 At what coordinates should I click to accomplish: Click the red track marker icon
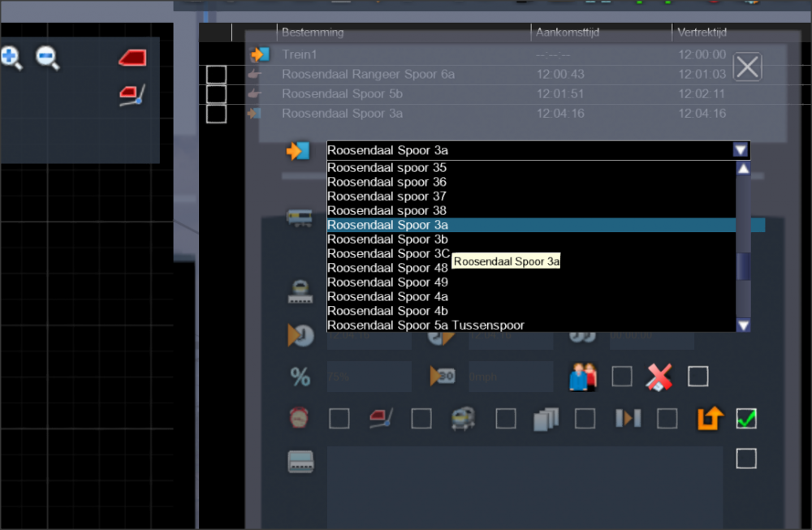(132, 58)
